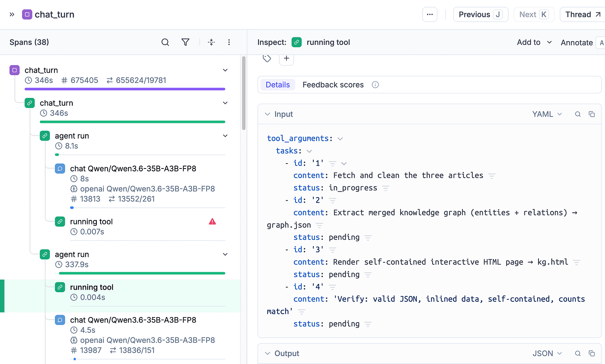
Task: Click filter icon beside kg.html content
Action: [x=576, y=262]
